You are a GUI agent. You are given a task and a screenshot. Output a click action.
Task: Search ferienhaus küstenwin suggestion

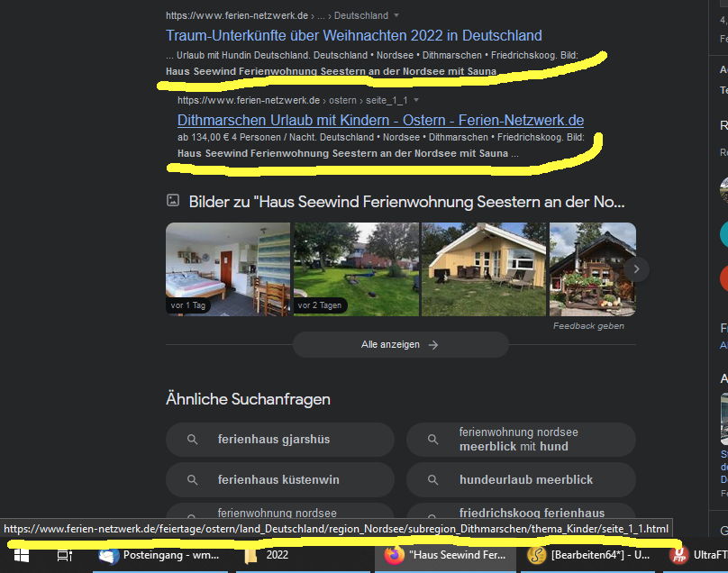click(280, 479)
